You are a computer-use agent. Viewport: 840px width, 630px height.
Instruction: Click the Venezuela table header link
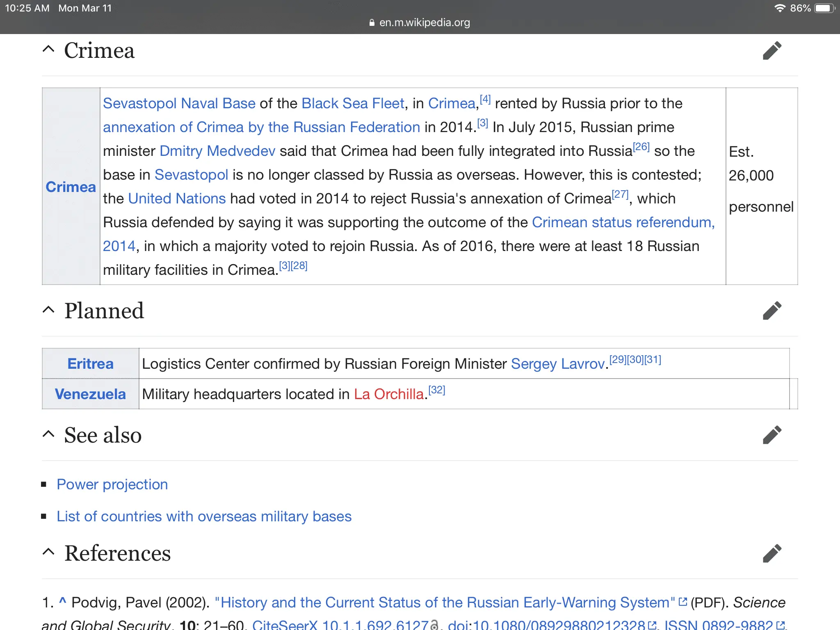click(x=90, y=394)
